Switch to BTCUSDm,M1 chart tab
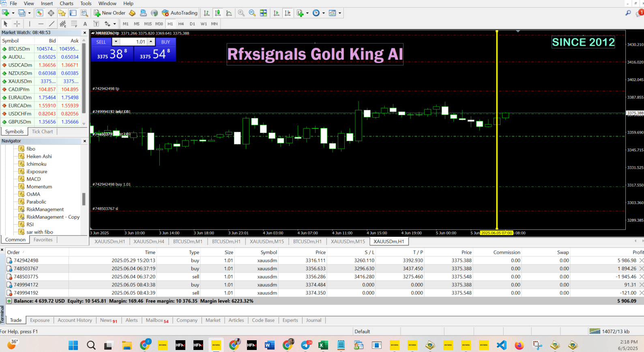This screenshot has width=644, height=352. pyautogui.click(x=188, y=241)
